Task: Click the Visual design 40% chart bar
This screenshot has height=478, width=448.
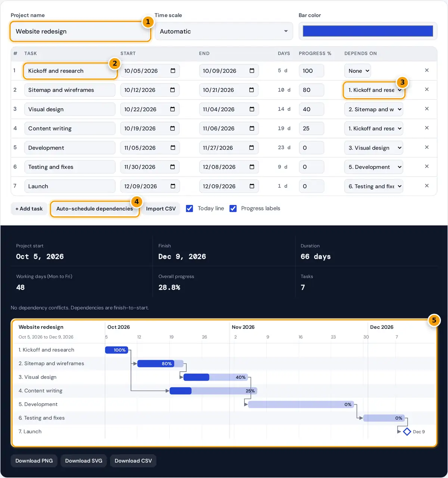Action: [x=216, y=377]
